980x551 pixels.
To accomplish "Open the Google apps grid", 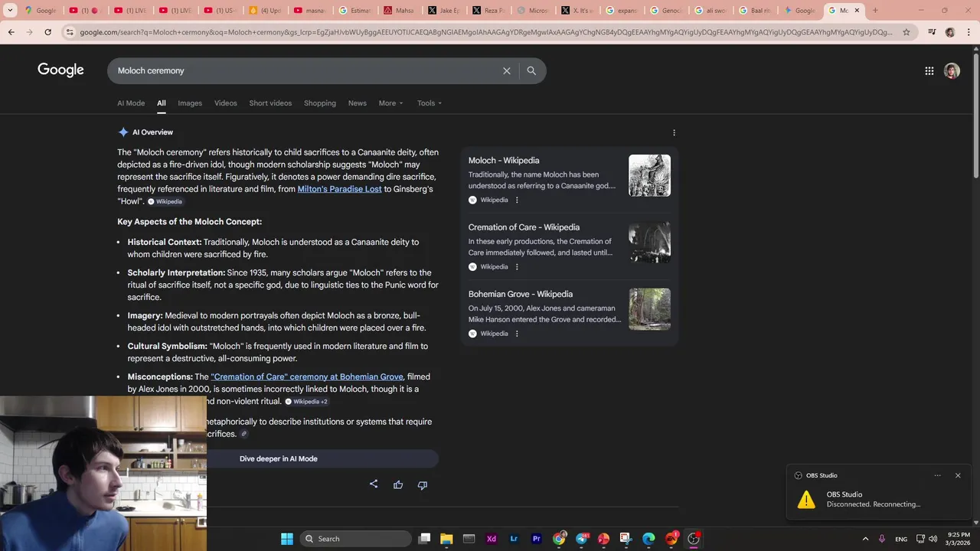I will pos(929,70).
